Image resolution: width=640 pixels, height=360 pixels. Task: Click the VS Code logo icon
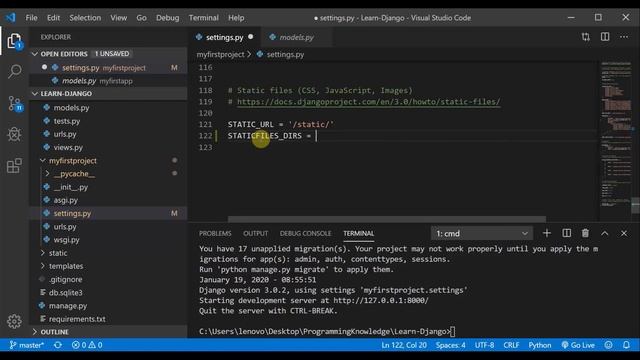click(10, 18)
